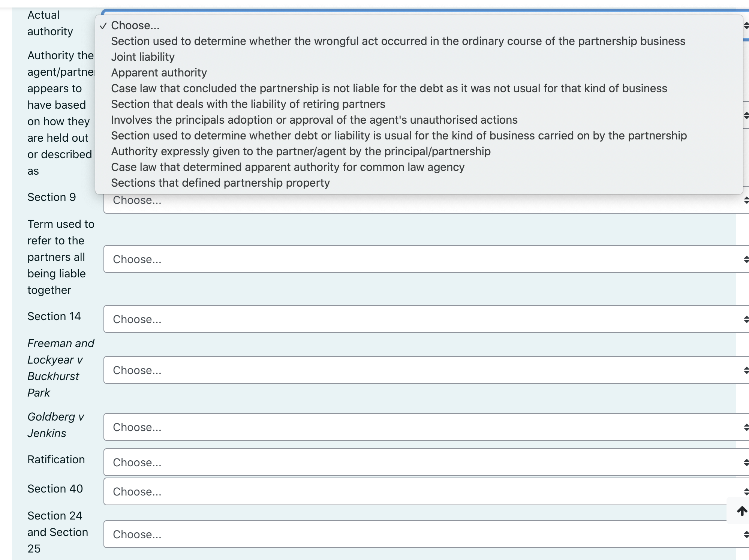The width and height of the screenshot is (749, 560).
Task: Select "Section that deals with liability of retiring partners"
Action: tap(248, 104)
